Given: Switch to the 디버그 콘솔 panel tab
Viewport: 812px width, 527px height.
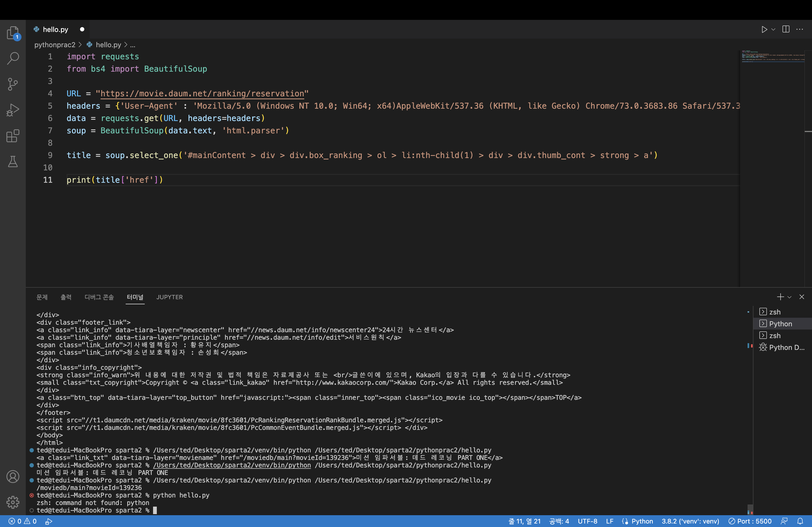Looking at the screenshot, I should point(99,297).
